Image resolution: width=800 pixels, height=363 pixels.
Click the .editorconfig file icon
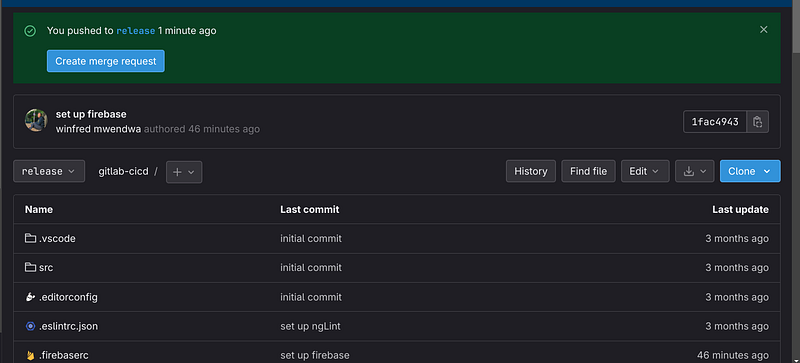[x=30, y=297]
